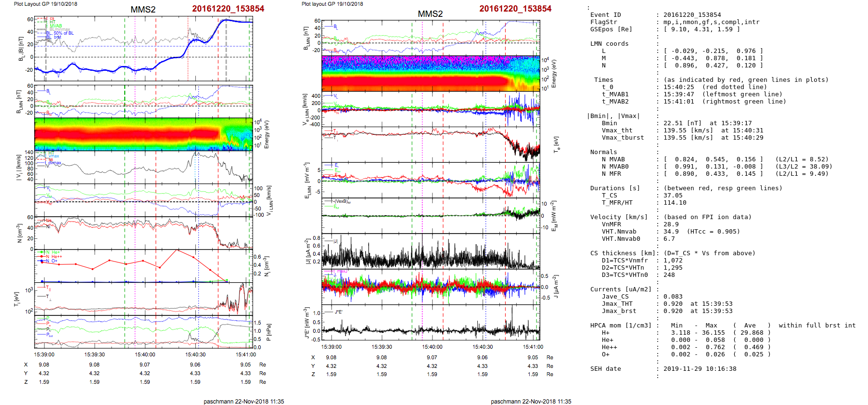
Task: Click the "N [cm-3]" axis label
Action: point(19,233)
